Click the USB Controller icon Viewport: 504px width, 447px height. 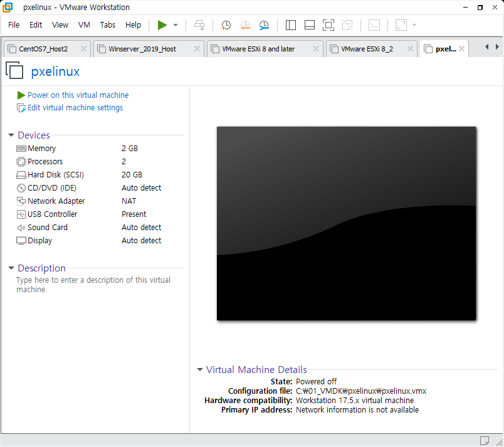pyautogui.click(x=21, y=214)
